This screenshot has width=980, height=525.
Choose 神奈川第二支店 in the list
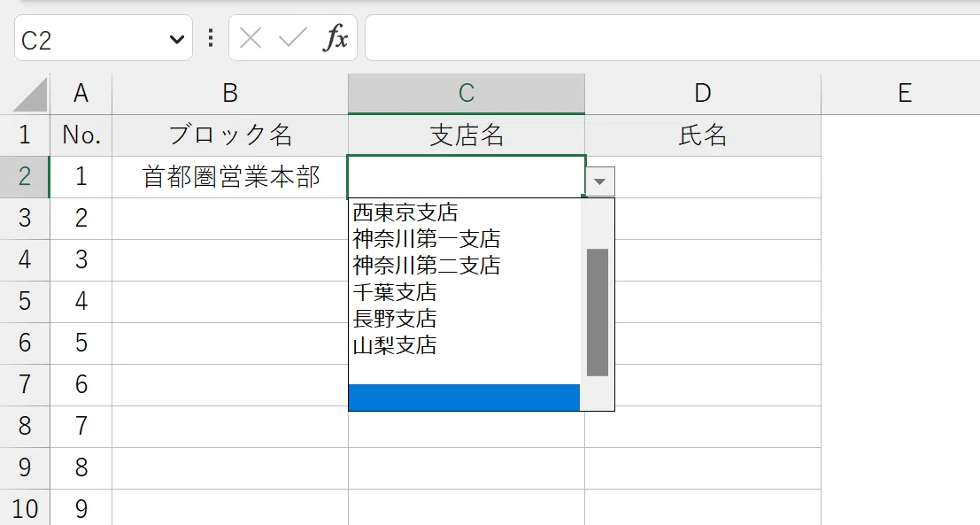point(465,265)
